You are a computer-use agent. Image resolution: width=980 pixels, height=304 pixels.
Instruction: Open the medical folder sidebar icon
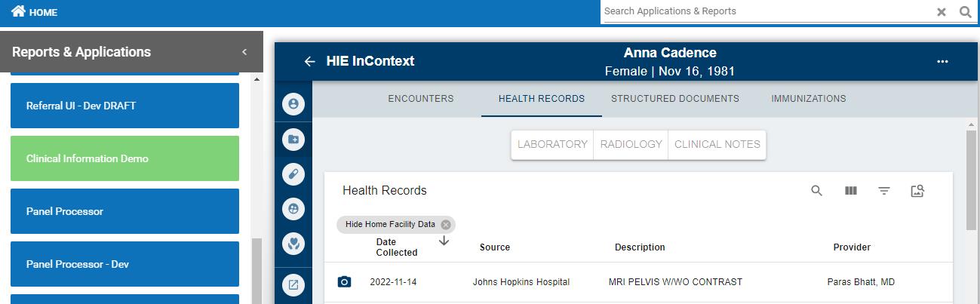click(293, 140)
